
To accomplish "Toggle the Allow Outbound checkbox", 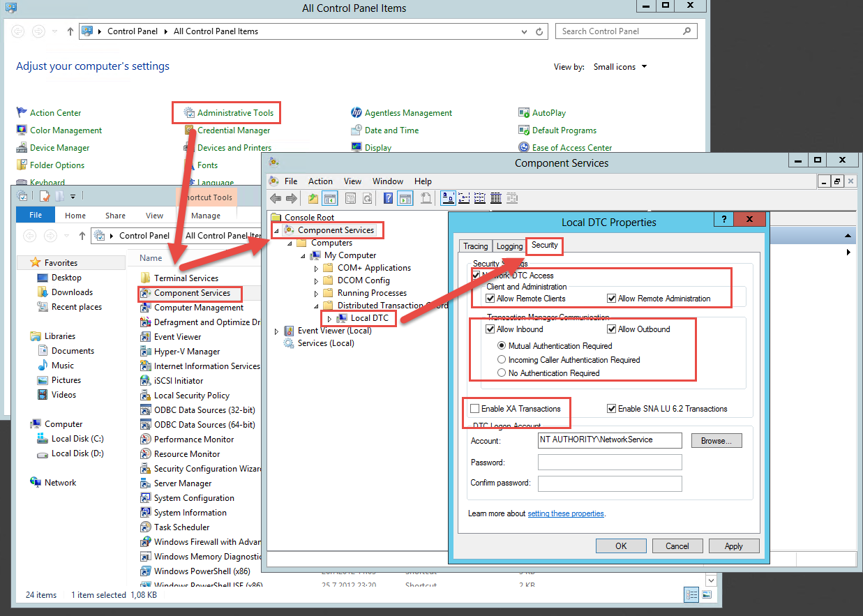I will click(x=612, y=329).
